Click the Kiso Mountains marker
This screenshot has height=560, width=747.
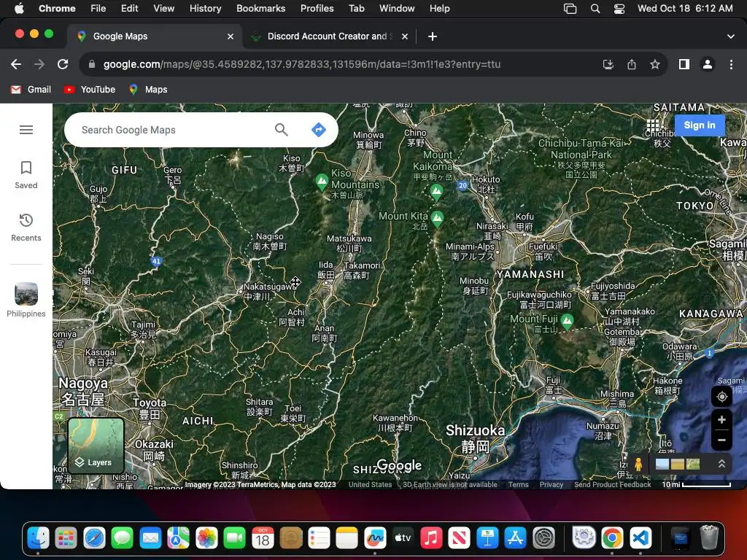click(322, 182)
